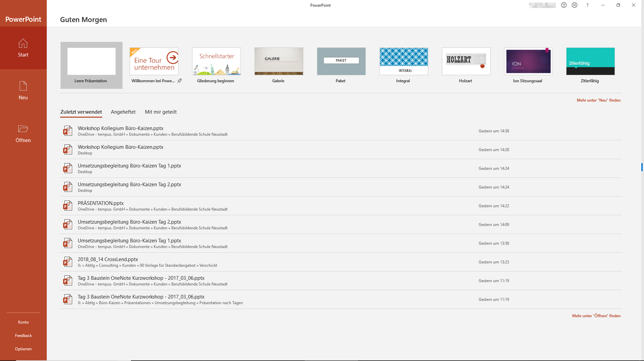The height and width of the screenshot is (361, 644).
Task: Switch to the Angeheftet tab
Action: [123, 112]
